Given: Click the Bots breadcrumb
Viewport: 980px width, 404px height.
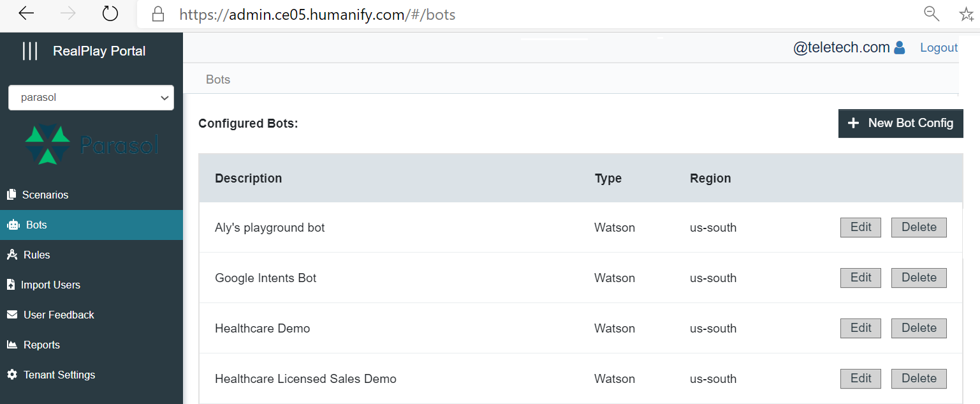Looking at the screenshot, I should (218, 80).
